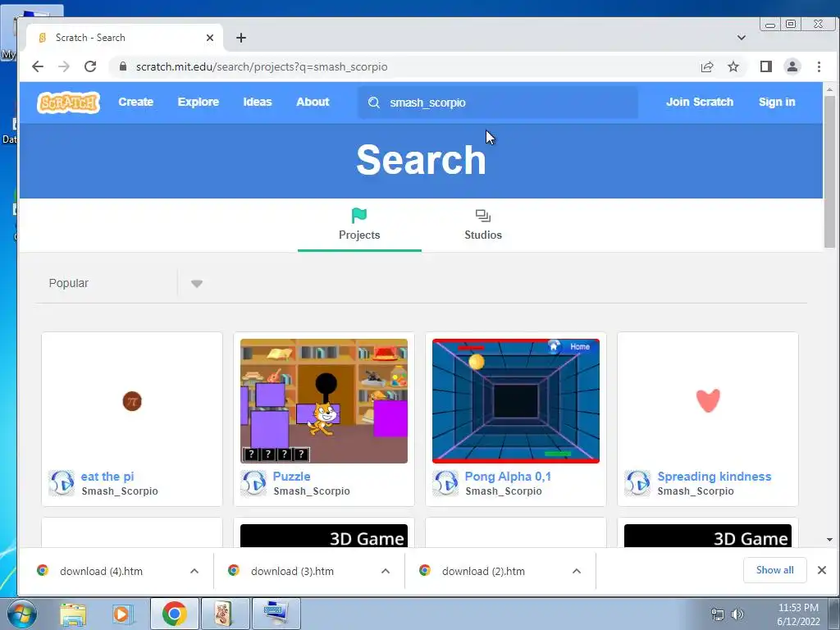Click the volume speaker tray icon
840x630 pixels.
(x=737, y=614)
